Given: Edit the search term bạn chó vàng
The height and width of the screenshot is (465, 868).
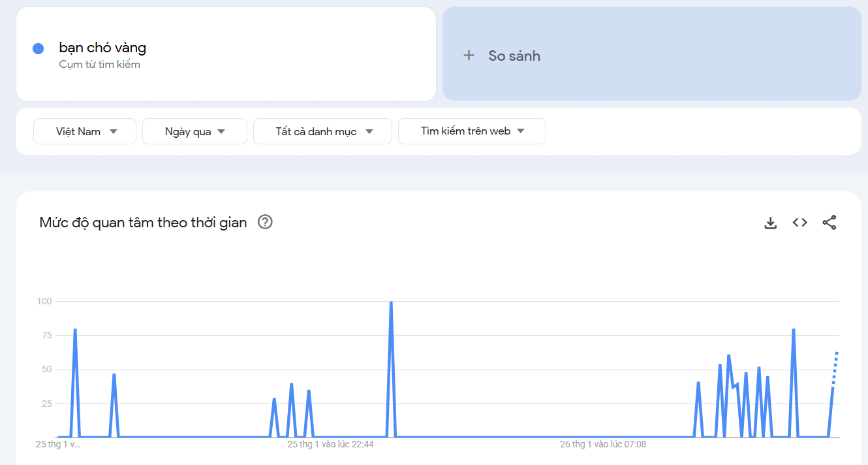Looking at the screenshot, I should [x=102, y=48].
